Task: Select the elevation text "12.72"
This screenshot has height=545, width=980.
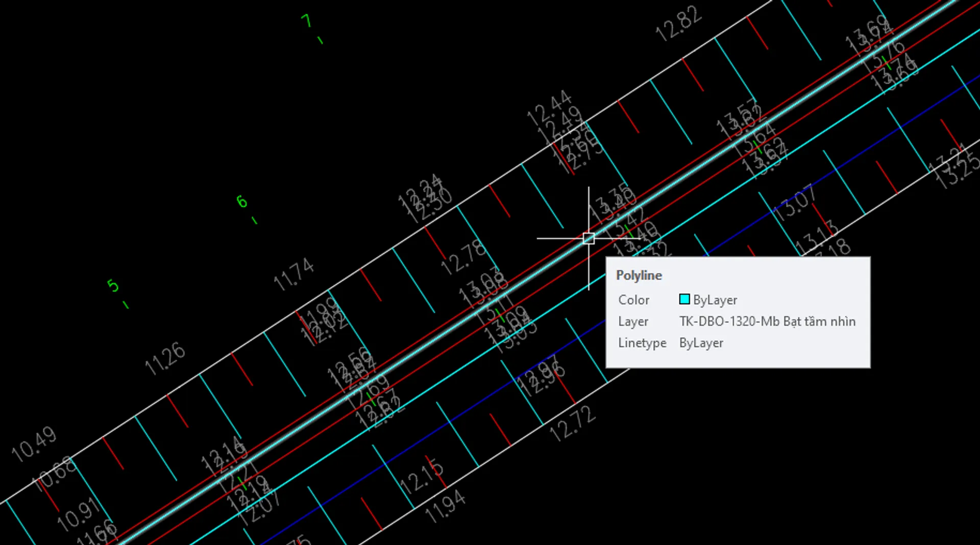Action: click(x=573, y=424)
